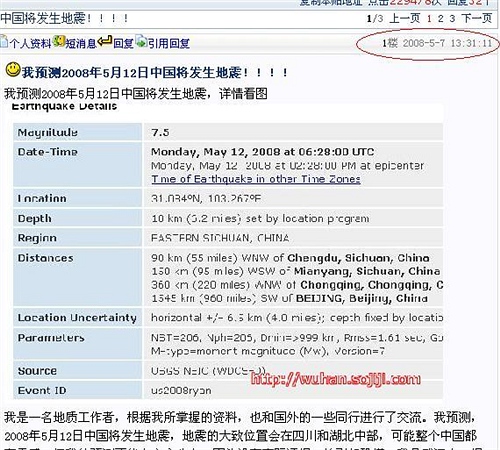
Task: Click the bold post heading 我预测2008年5月12日
Action: click(x=155, y=72)
